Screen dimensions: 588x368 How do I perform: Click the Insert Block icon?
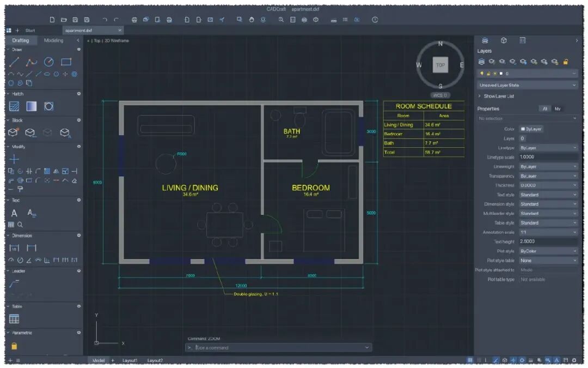13,132
